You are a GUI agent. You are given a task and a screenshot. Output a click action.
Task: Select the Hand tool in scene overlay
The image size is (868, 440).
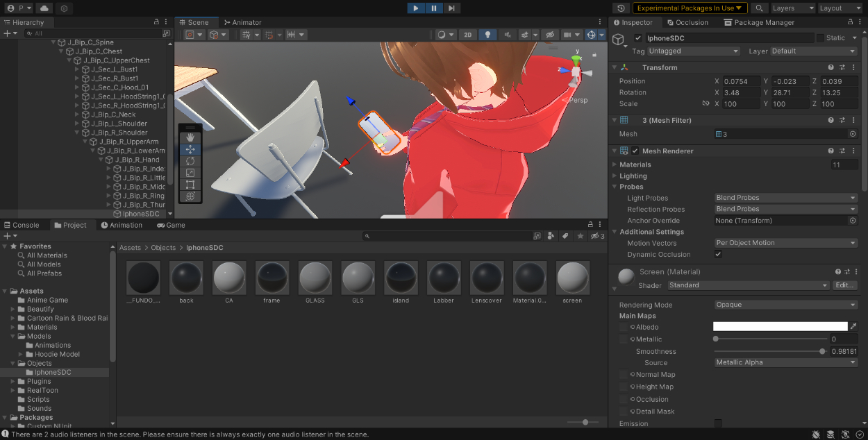point(190,137)
